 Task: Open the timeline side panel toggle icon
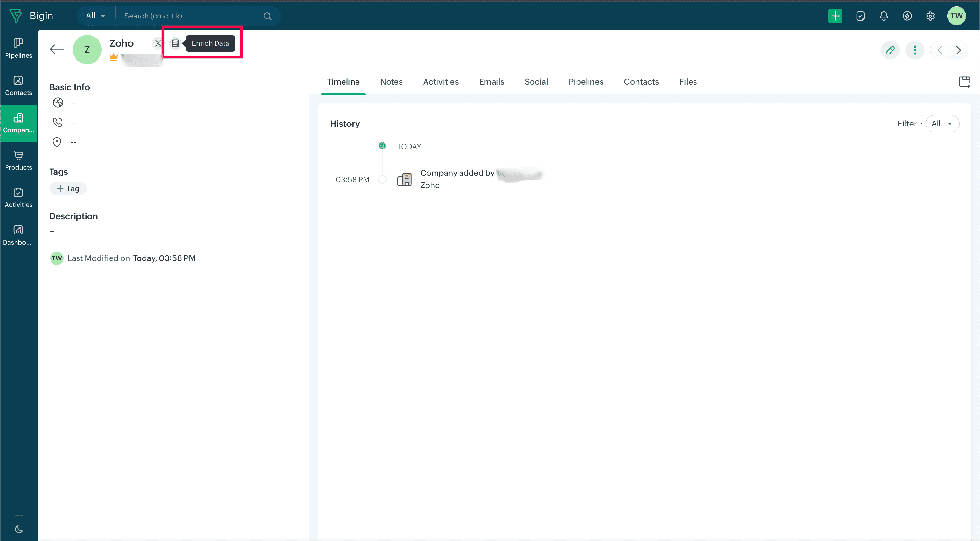(x=964, y=82)
